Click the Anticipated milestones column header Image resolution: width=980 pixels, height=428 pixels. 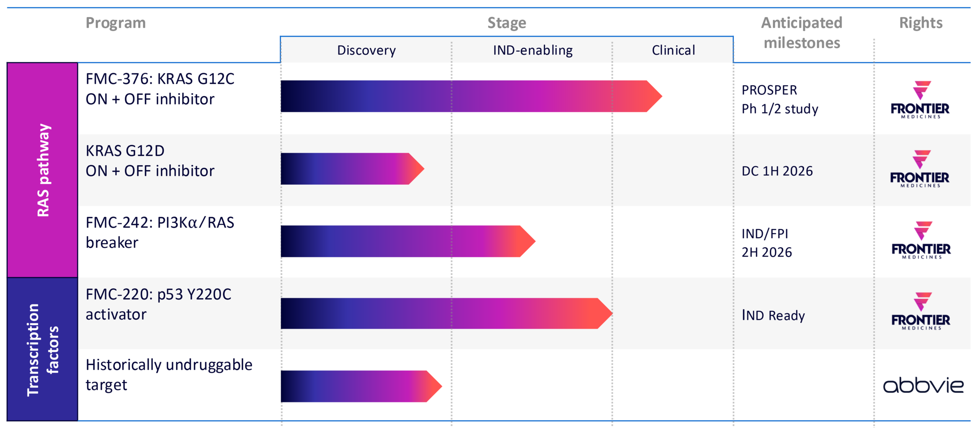coord(802,33)
